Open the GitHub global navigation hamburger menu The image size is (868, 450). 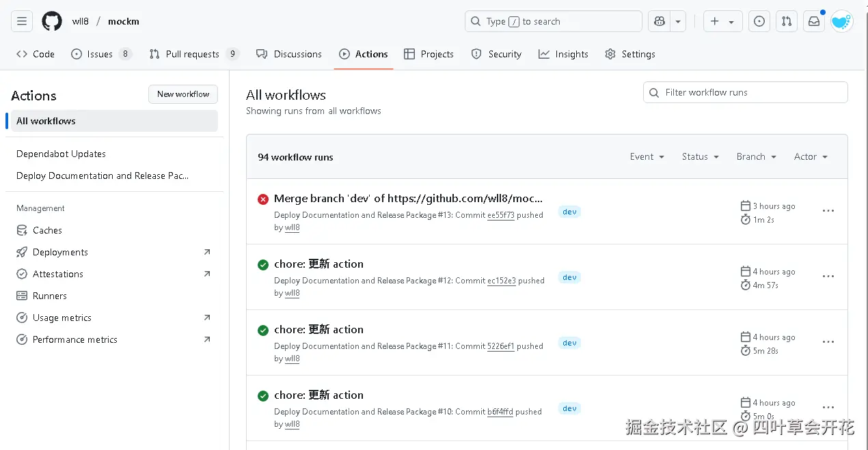[x=21, y=21]
